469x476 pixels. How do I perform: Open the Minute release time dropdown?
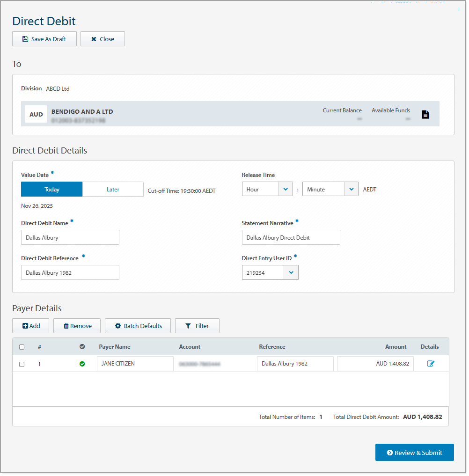click(x=351, y=189)
